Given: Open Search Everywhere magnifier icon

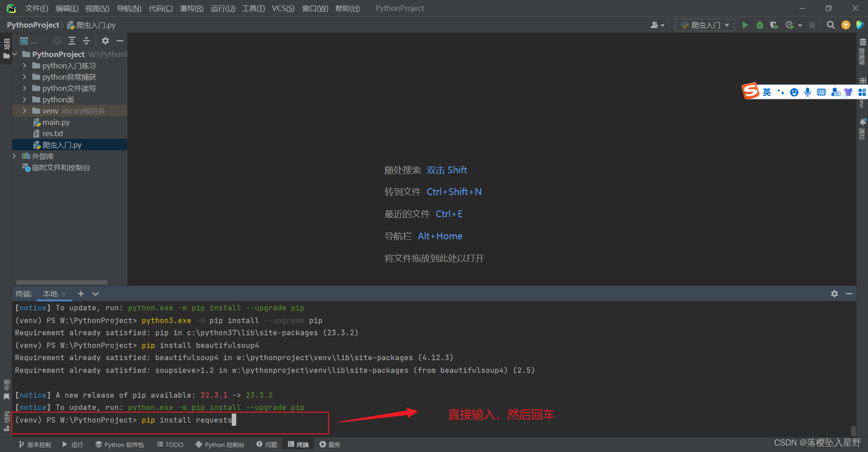Looking at the screenshot, I should pyautogui.click(x=831, y=25).
